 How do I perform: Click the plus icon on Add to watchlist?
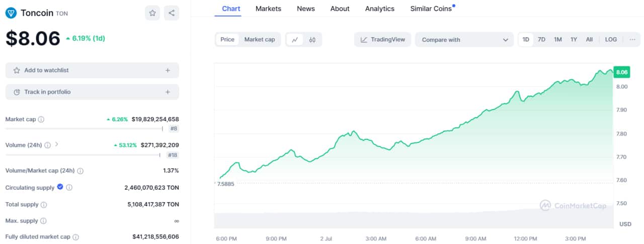pyautogui.click(x=168, y=70)
